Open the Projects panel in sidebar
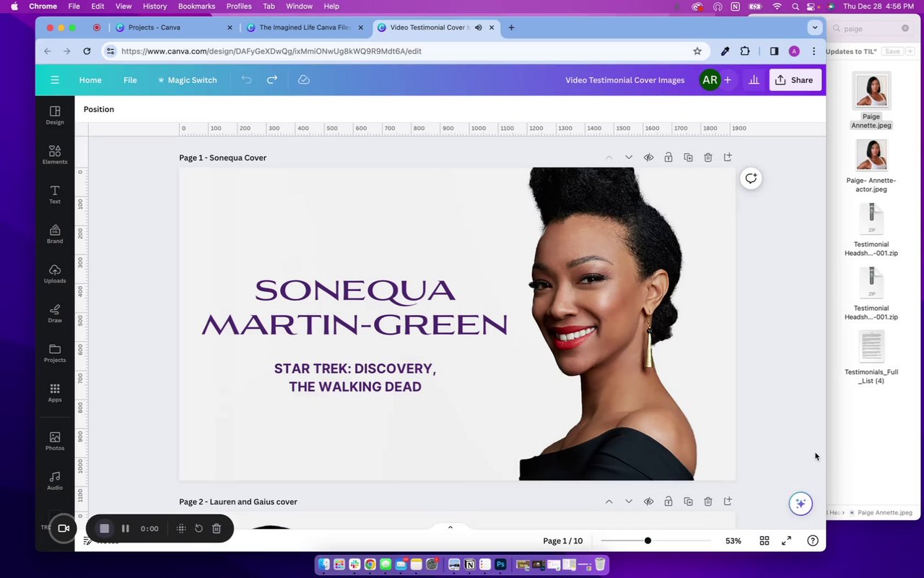This screenshot has width=924, height=578. (55, 354)
